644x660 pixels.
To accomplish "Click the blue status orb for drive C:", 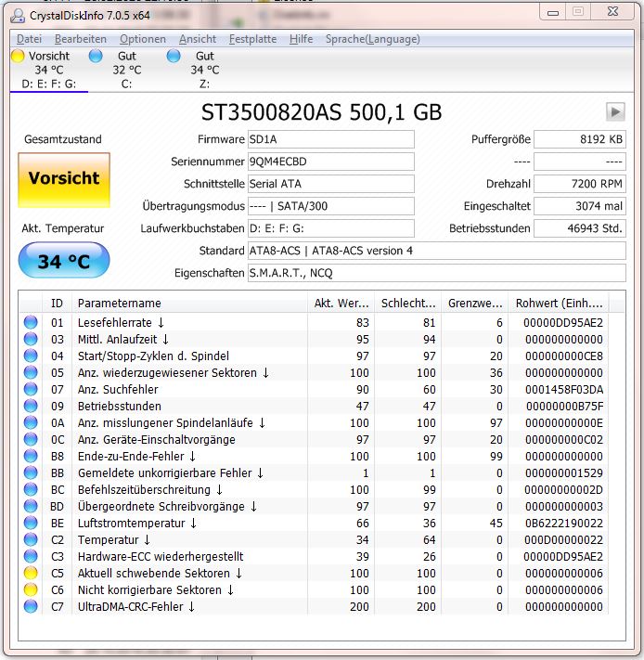I will coord(96,56).
